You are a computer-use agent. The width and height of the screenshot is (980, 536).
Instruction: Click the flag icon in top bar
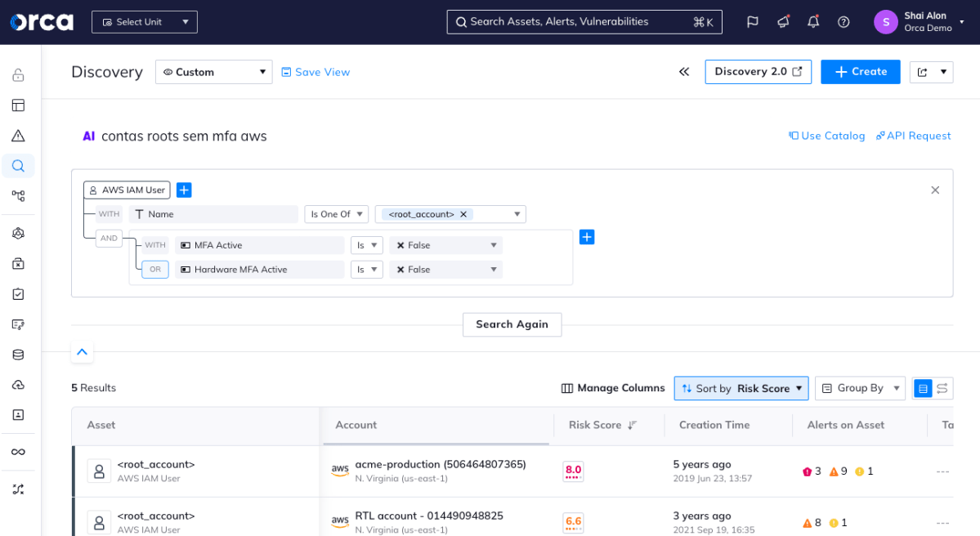753,22
